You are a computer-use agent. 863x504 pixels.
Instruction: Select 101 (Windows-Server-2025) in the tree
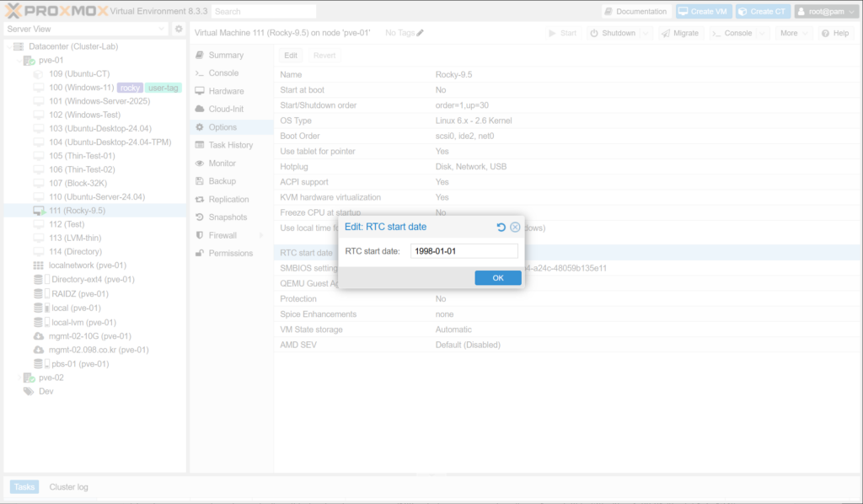click(99, 101)
